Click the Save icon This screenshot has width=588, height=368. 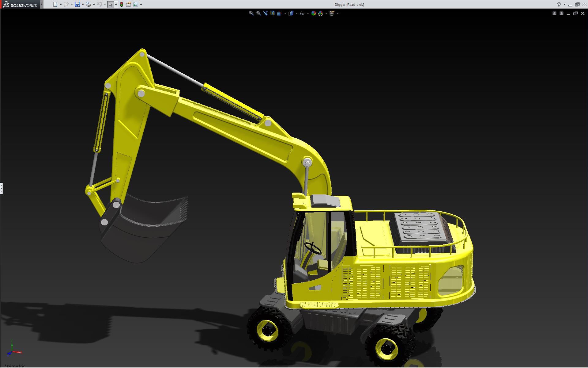(x=77, y=4)
